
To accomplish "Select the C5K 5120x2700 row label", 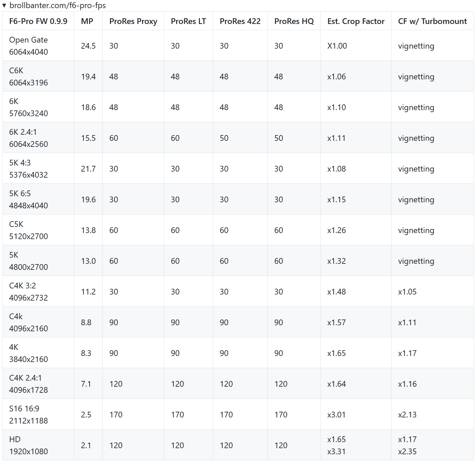I will [29, 230].
